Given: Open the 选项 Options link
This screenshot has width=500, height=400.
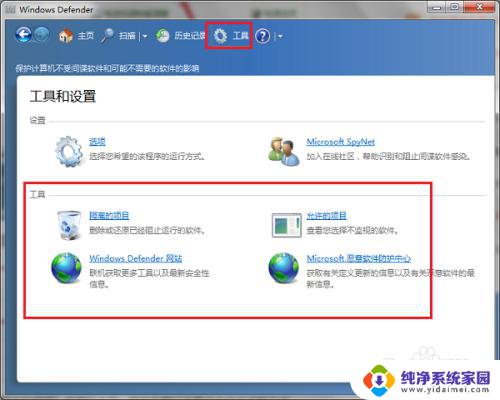Looking at the screenshot, I should 97,142.
